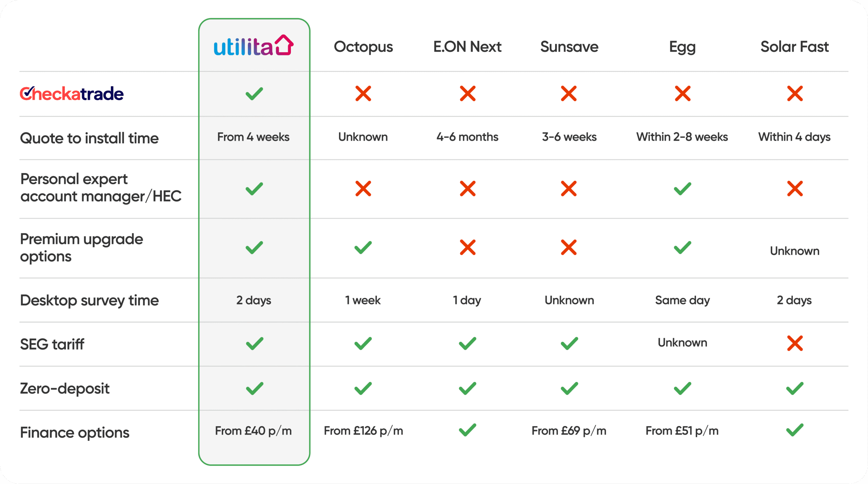Image resolution: width=868 pixels, height=484 pixels.
Task: Select Egg's green tick for personal account manager
Action: (682, 189)
